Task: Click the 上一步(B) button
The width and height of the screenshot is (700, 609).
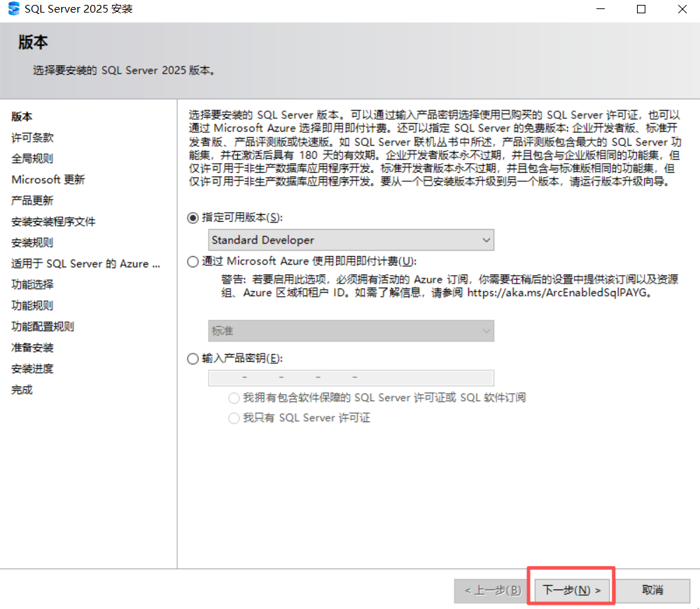Action: 492,590
